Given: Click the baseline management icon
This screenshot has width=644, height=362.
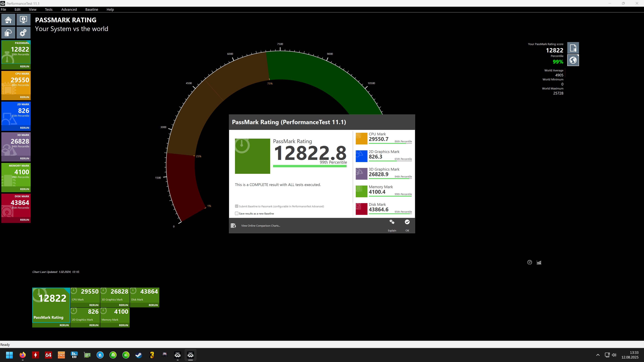Looking at the screenshot, I should coord(8,33).
